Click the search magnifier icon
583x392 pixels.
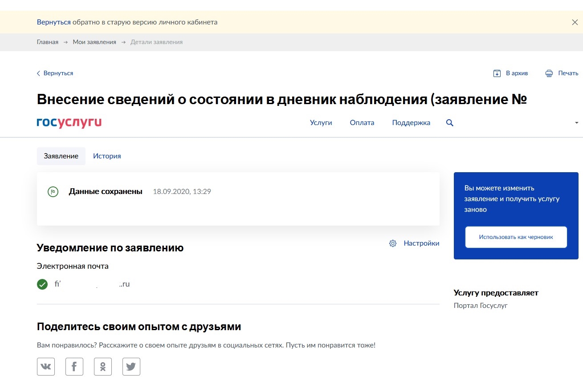tap(450, 123)
